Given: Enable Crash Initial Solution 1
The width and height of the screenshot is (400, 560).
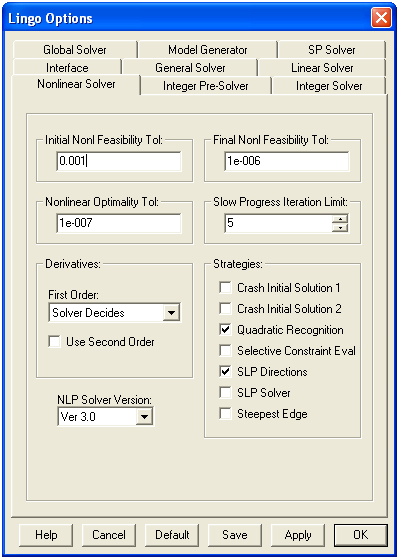Looking at the screenshot, I should tap(225, 288).
